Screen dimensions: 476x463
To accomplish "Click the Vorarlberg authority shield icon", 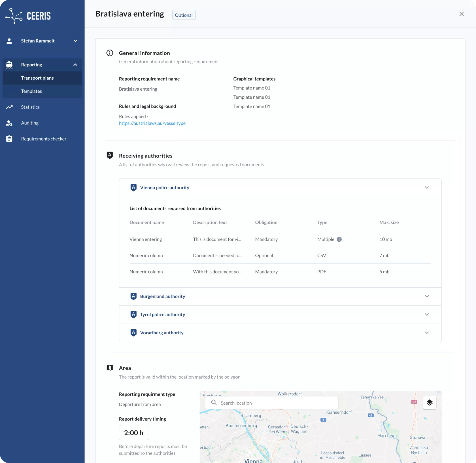I will point(133,333).
